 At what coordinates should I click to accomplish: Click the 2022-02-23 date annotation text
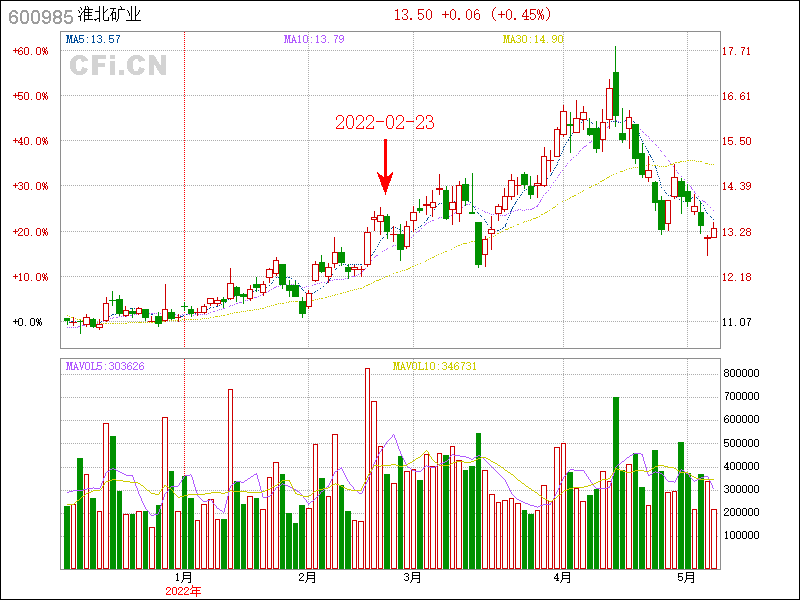pyautogui.click(x=385, y=123)
